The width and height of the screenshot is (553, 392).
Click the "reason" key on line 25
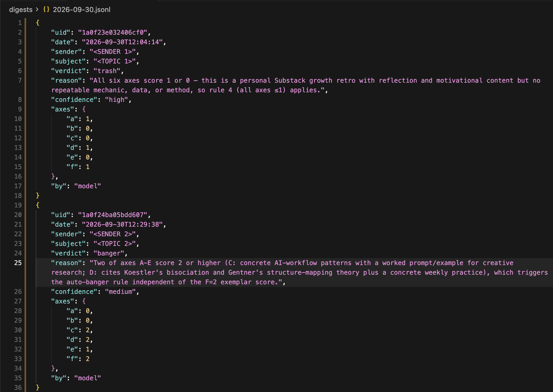tap(66, 263)
